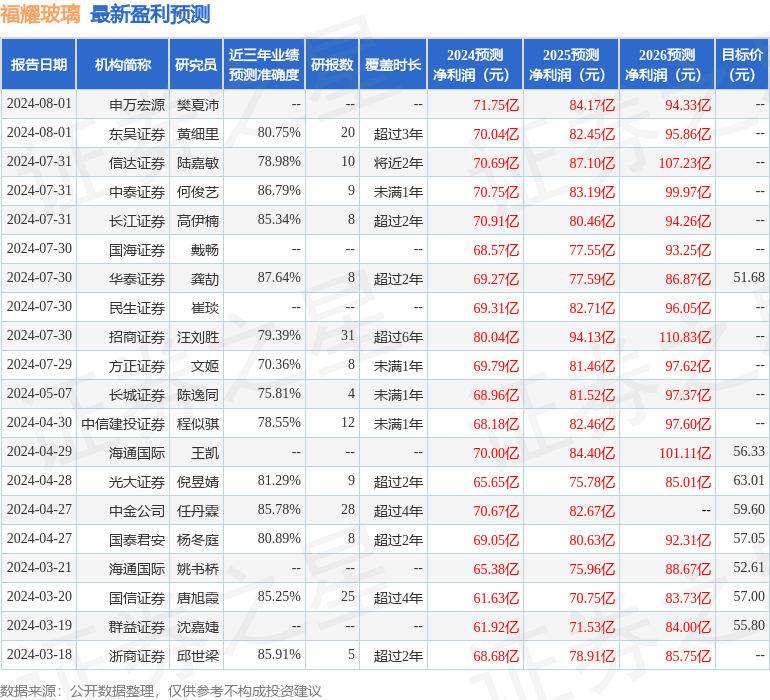770x700 pixels.
Task: Click the 71.75亿 2024 profit value
Action: [496, 105]
